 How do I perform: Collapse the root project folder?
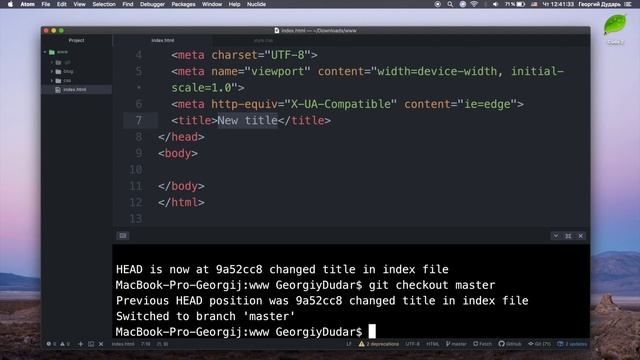pos(45,52)
